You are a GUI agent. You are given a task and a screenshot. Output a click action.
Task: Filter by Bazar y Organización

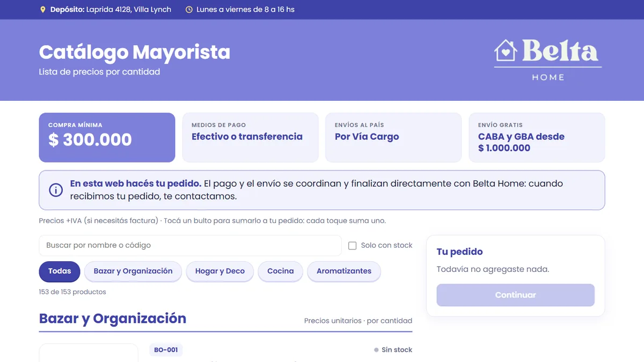tap(133, 271)
